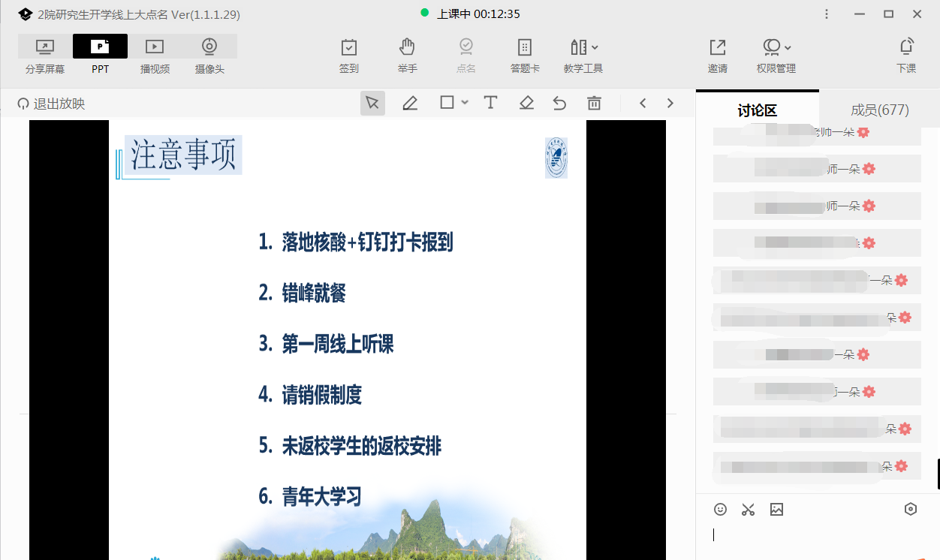
Task: Clear annotations with trash icon
Action: (594, 104)
